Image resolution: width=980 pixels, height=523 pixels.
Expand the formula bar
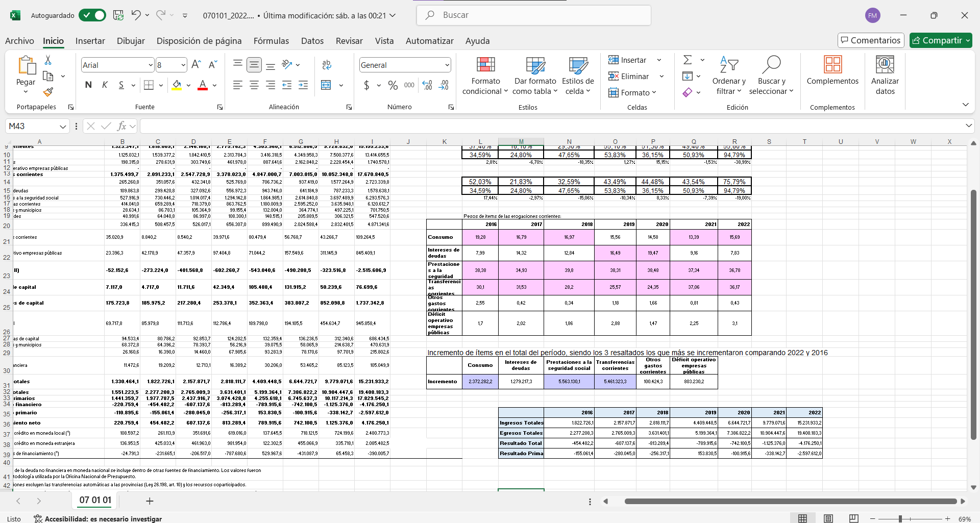(x=968, y=126)
